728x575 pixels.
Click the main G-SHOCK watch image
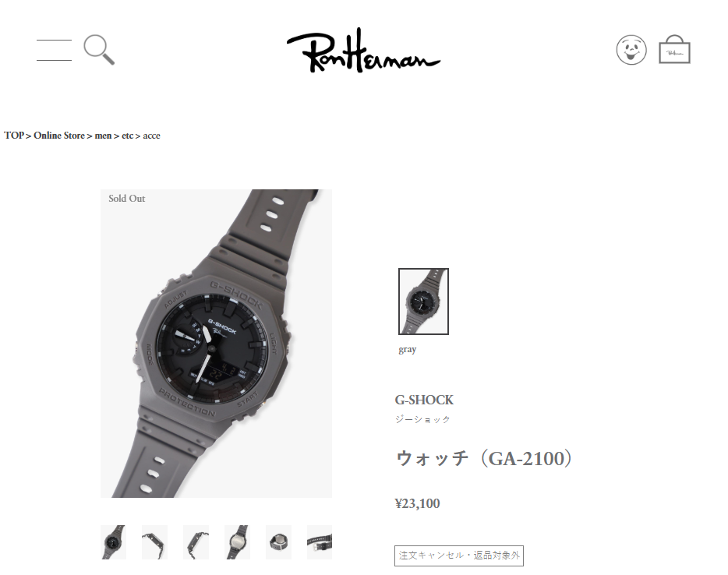coord(216,344)
